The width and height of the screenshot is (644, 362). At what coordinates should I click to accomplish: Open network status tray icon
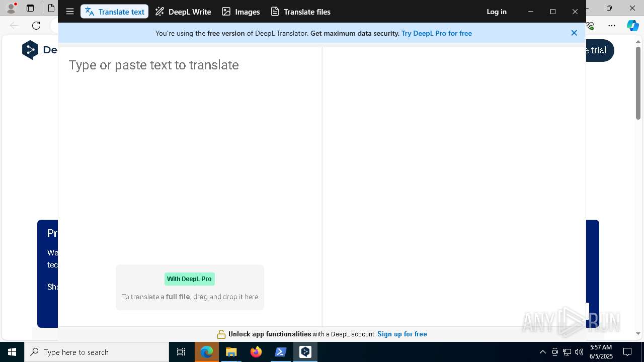567,352
